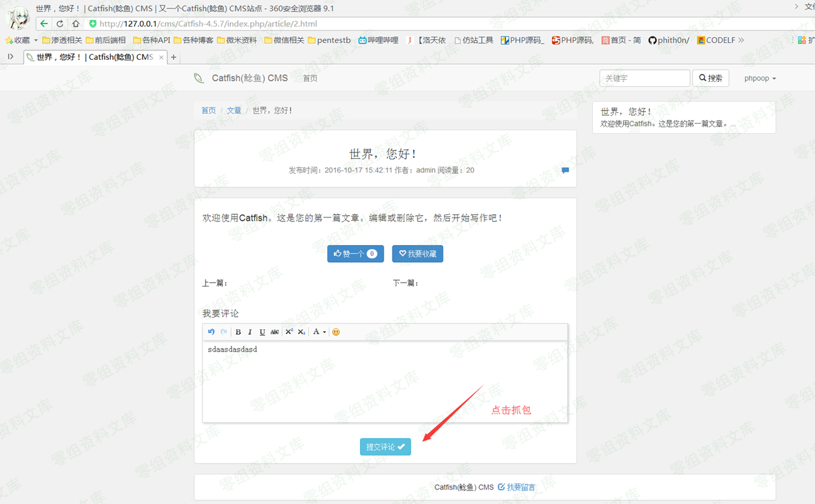Open a new browser tab

[174, 57]
